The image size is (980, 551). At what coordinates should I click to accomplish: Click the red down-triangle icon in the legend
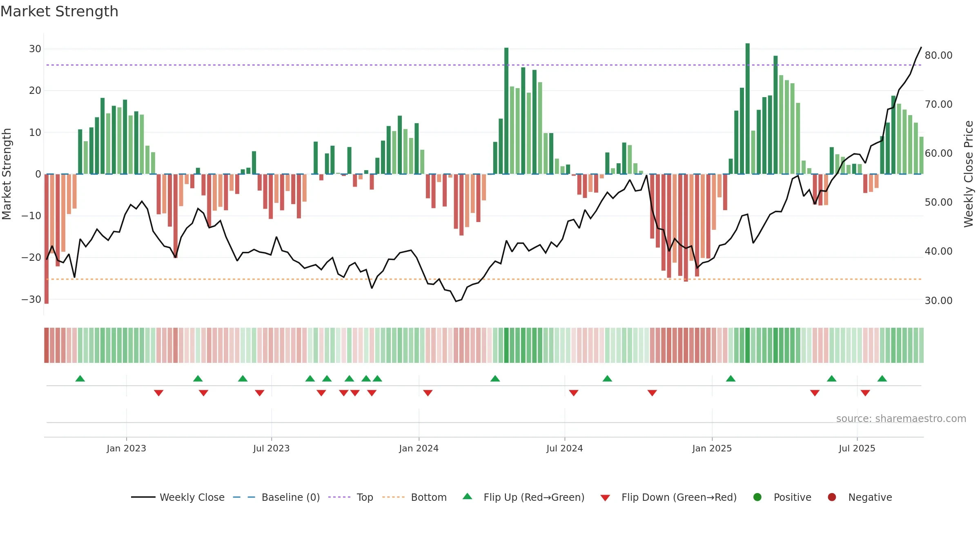(x=605, y=498)
